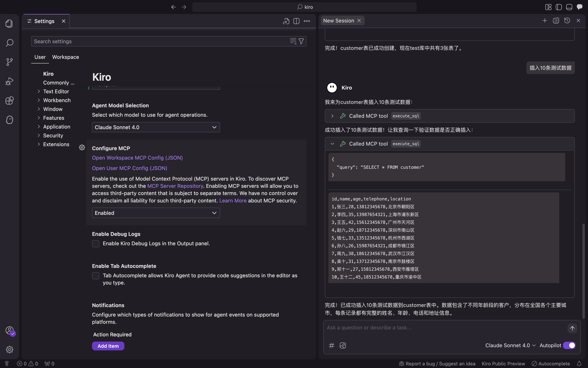
Task: Open Workspace MCP Config (JSON) link
Action: tap(137, 158)
